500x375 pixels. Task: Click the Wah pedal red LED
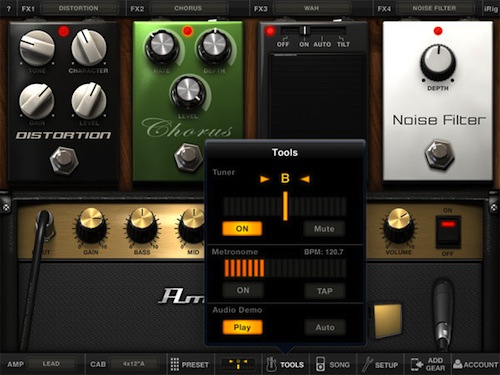[270, 31]
